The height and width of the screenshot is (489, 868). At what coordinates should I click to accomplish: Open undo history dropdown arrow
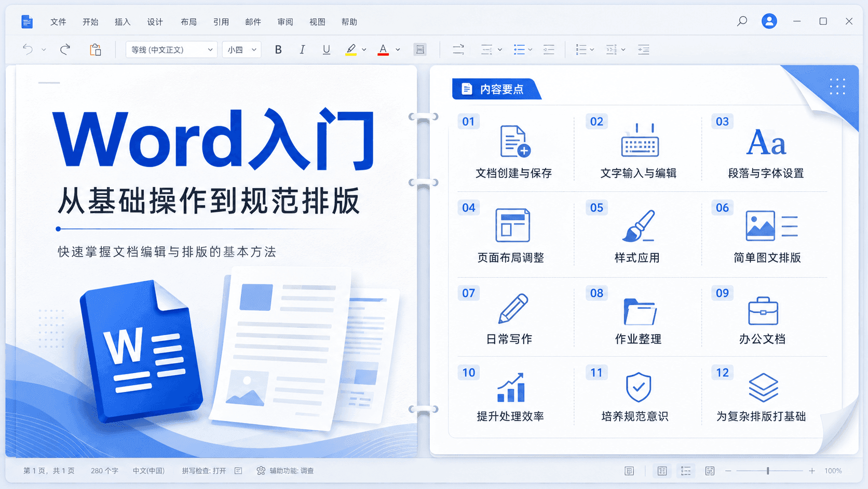click(x=44, y=50)
